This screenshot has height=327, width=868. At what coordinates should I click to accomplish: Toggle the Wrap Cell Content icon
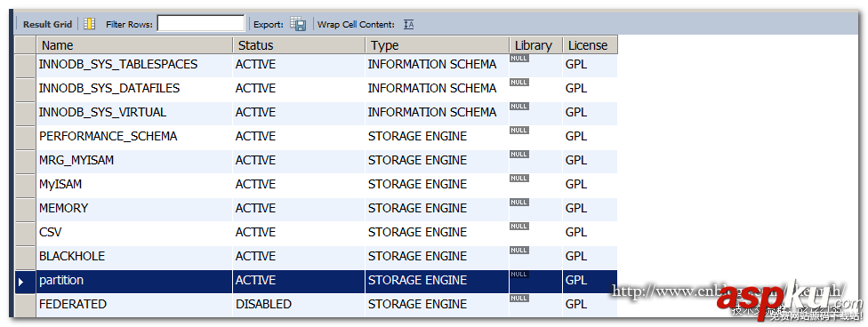click(x=408, y=24)
